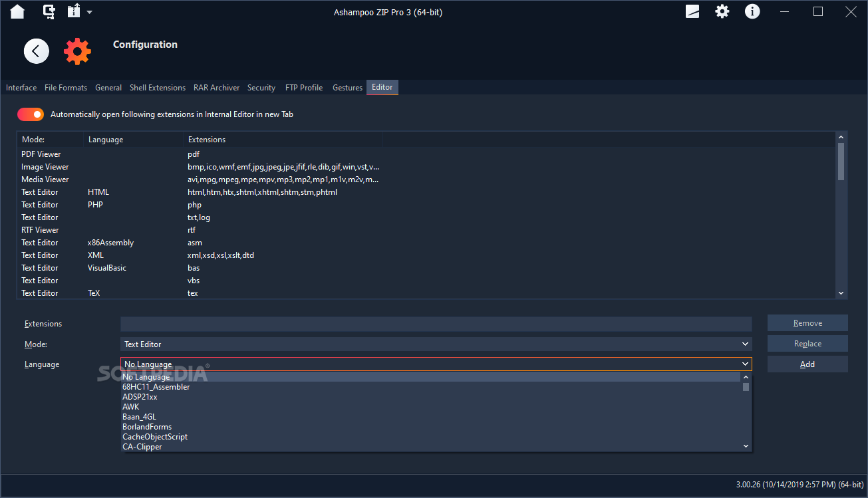The height and width of the screenshot is (498, 868).
Task: Select the Media Viewer row
Action: pos(426,180)
